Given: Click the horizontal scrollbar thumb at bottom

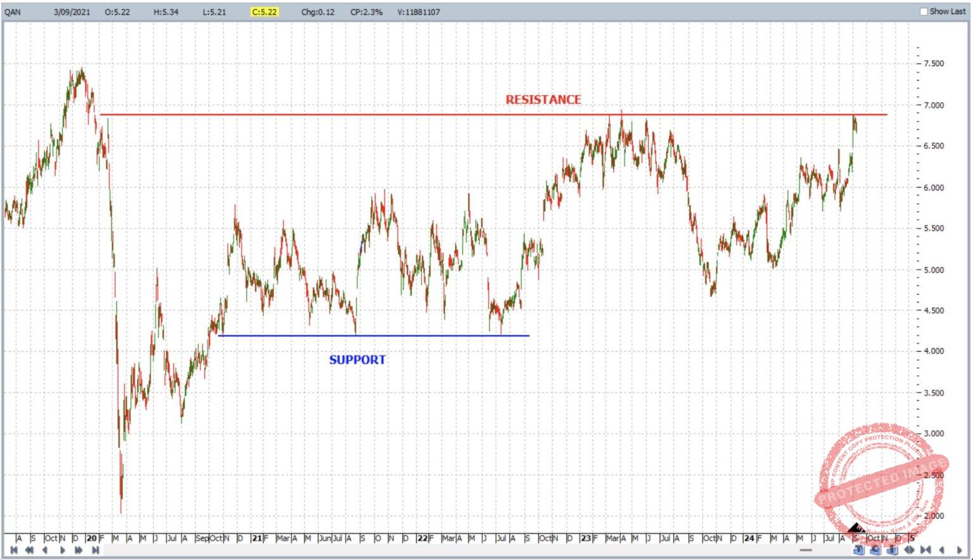Looking at the screenshot, I should [x=806, y=550].
